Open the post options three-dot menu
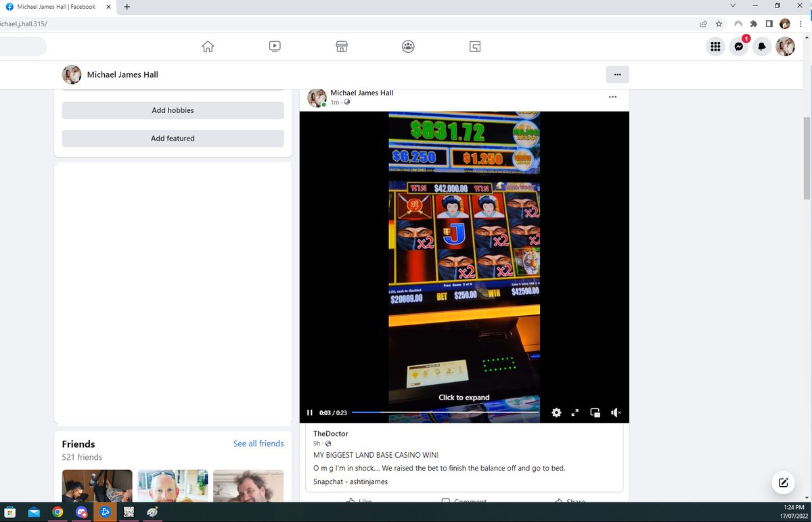Viewport: 812px width, 522px height. click(612, 97)
